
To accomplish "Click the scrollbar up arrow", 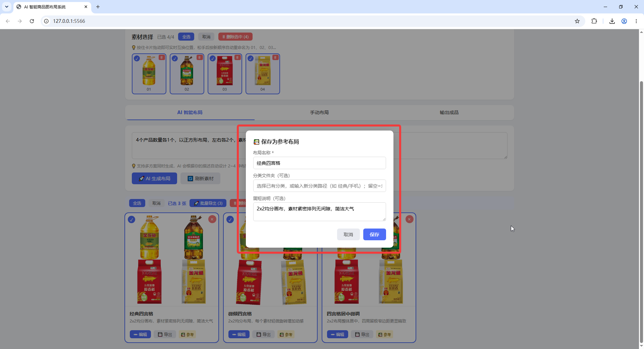I will coord(641,32).
